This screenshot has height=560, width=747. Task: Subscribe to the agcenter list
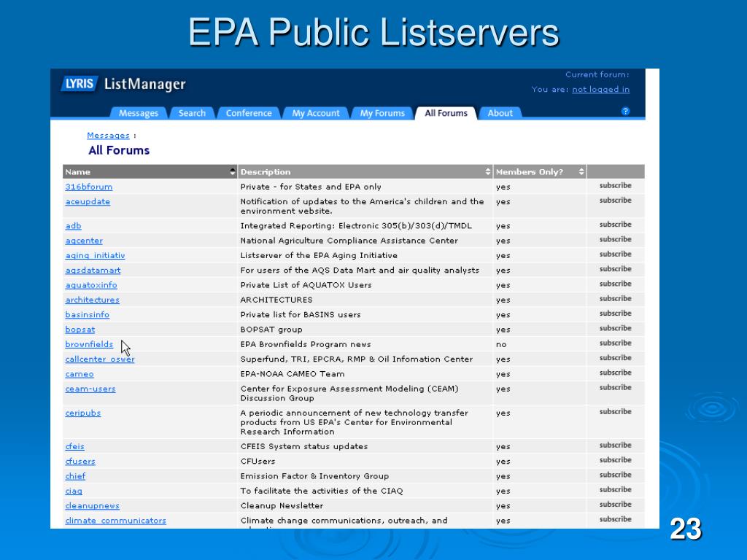point(616,239)
